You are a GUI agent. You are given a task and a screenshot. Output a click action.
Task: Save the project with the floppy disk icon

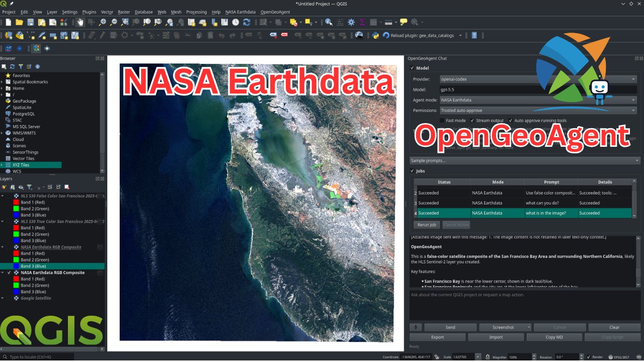(30, 22)
